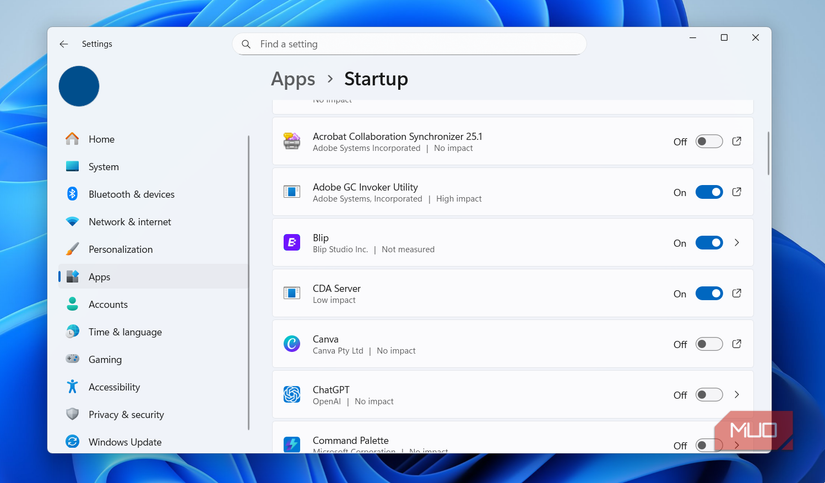Click the Accessibility figure icon
This screenshot has width=825, height=483.
click(x=72, y=387)
